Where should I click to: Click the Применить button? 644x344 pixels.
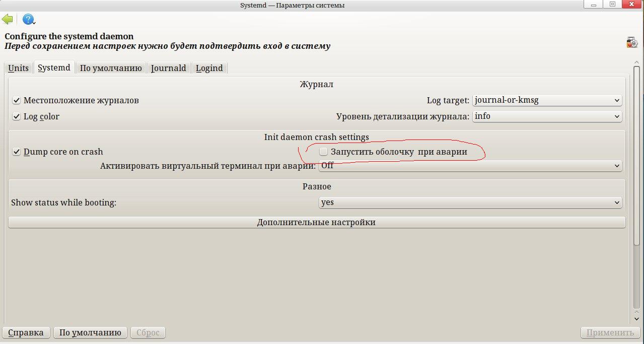coord(610,332)
